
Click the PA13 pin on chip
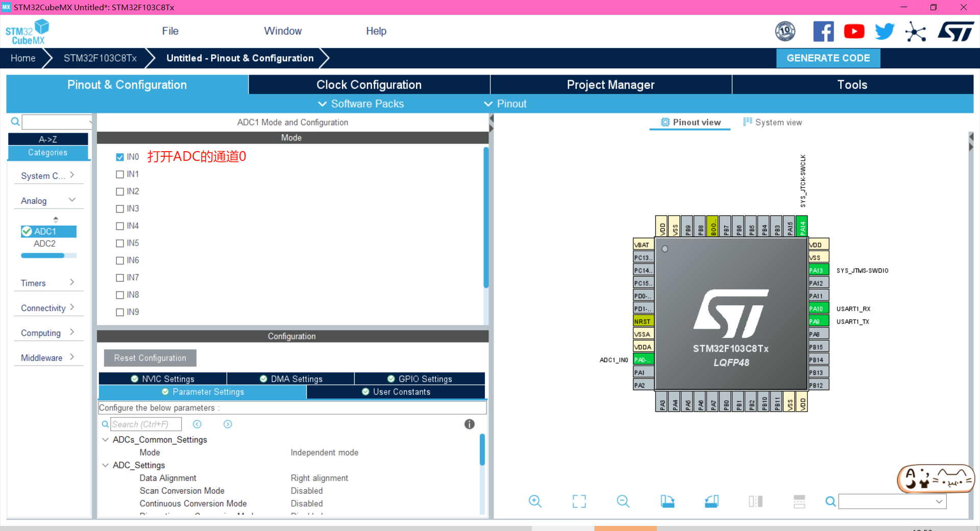click(x=818, y=270)
